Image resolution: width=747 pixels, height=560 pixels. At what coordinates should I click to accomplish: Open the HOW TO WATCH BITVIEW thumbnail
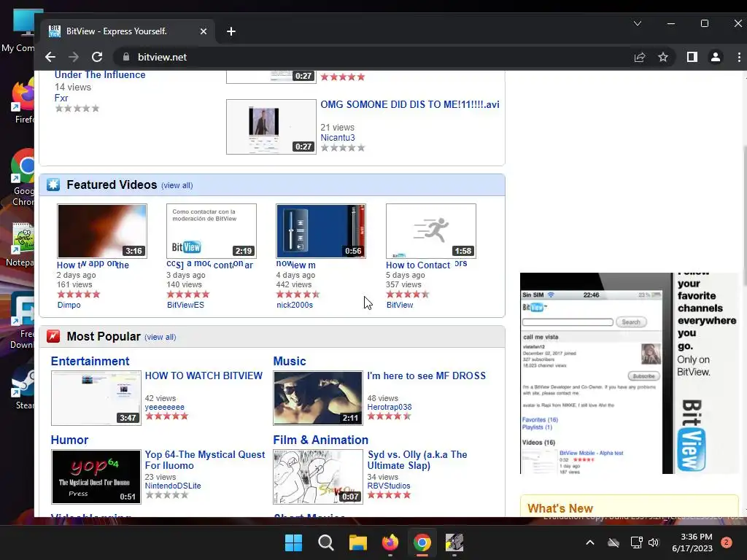coord(96,398)
